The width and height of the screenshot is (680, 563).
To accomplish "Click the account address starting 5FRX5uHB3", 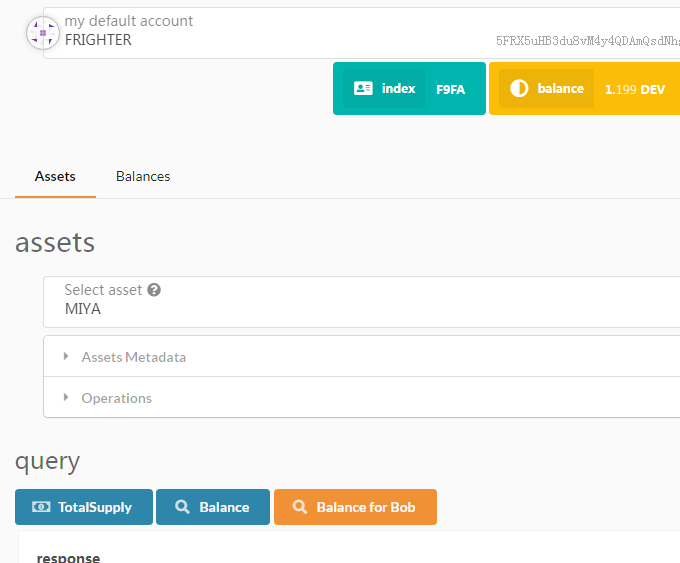I will click(x=588, y=41).
